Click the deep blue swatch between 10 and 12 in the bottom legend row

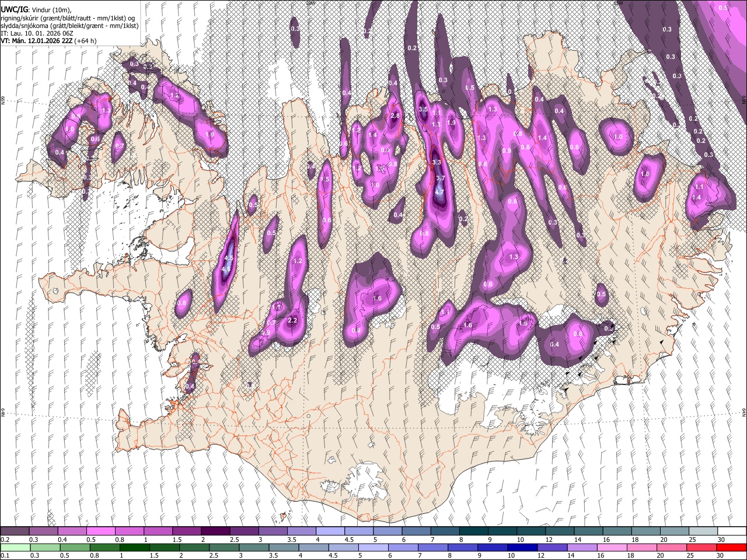[523, 547]
